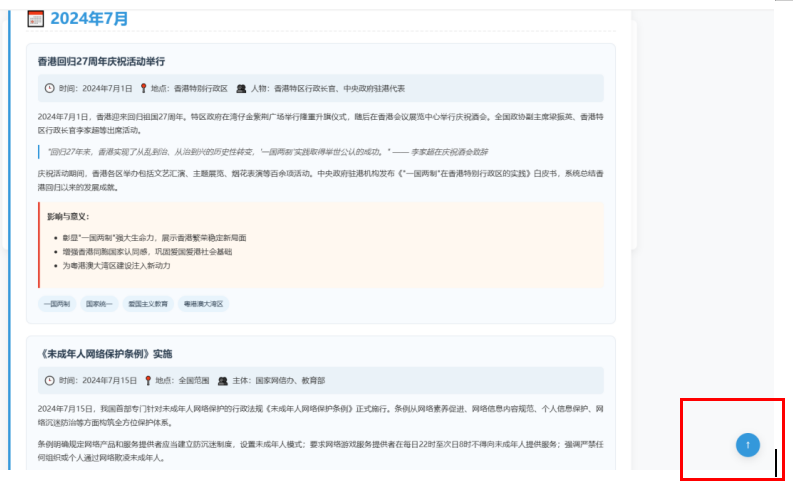This screenshot has width=793, height=487.
Task: Click the 主体：国家网信办、教育部 text
Action: pyautogui.click(x=279, y=381)
